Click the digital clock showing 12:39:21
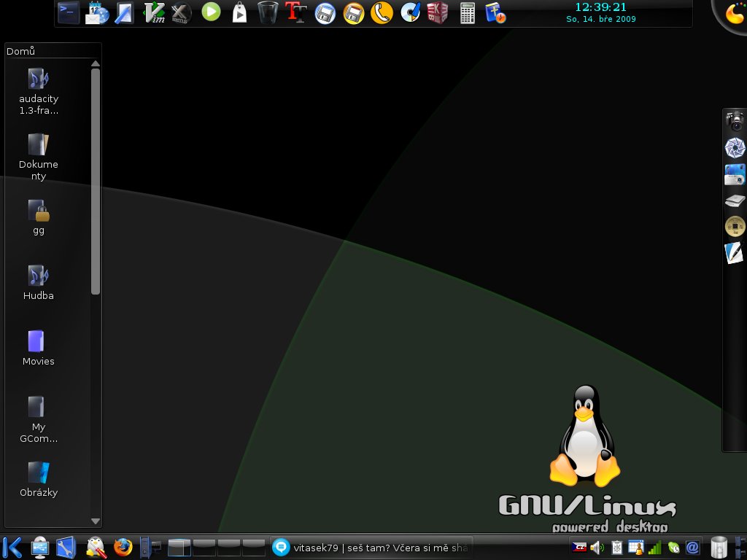Screen dimensions: 747x560 600,7
